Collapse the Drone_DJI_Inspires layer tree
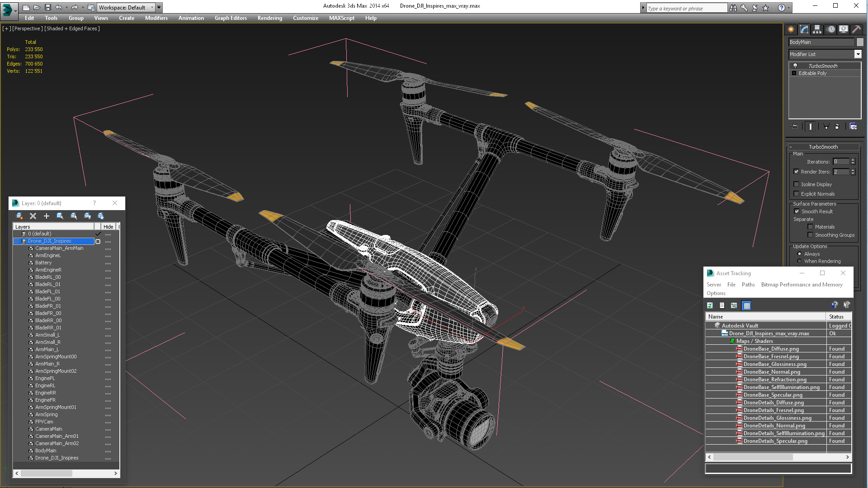The width and height of the screenshot is (868, 488). point(17,241)
